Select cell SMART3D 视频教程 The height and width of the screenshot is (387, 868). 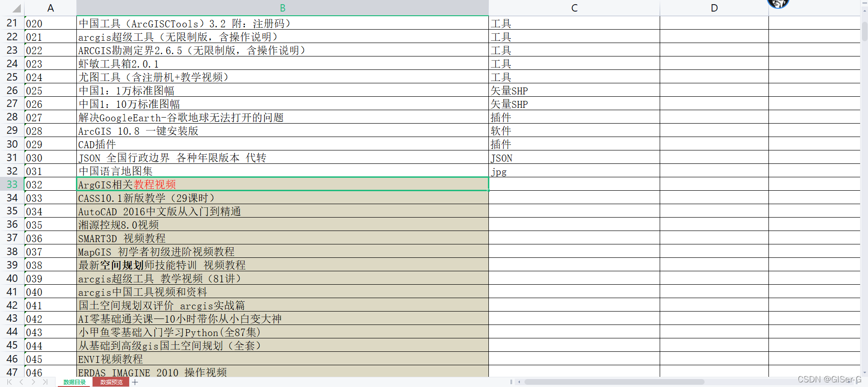282,238
